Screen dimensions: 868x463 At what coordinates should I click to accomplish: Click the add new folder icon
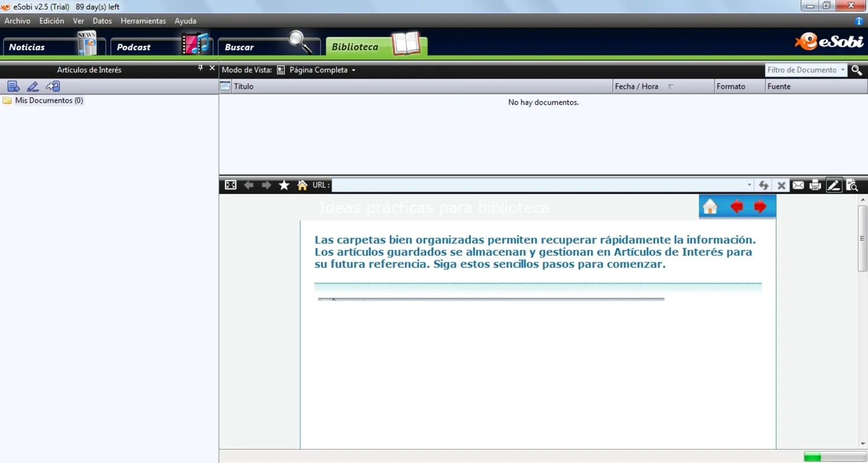[13, 87]
